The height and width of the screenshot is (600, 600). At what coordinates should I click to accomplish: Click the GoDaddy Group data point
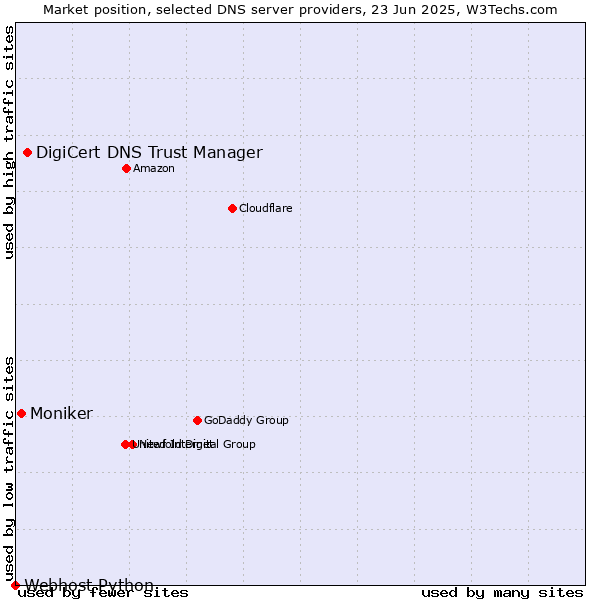197,421
